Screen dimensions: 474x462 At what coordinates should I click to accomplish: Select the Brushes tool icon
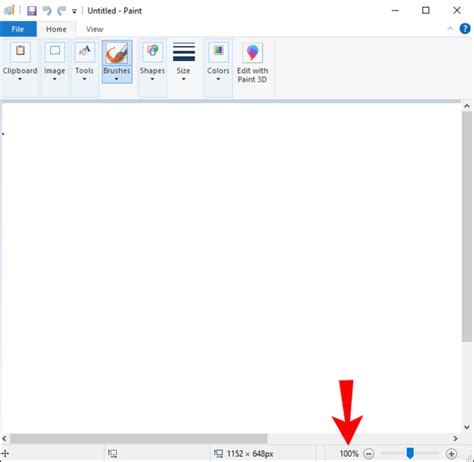click(117, 53)
